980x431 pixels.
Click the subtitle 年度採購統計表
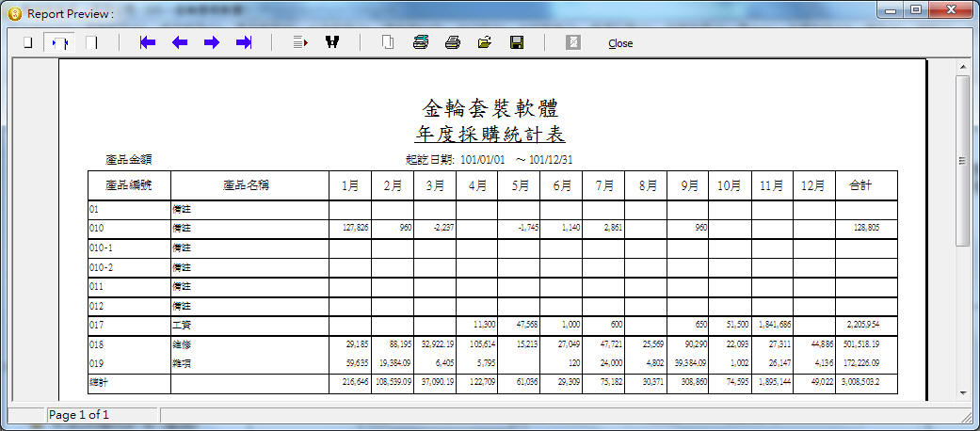pos(490,135)
